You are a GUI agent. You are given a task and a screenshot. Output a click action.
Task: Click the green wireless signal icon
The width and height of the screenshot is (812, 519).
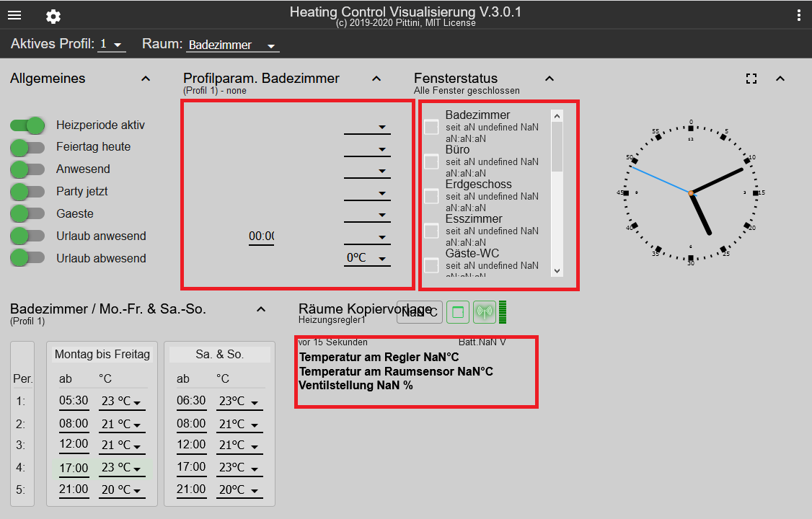tap(485, 312)
